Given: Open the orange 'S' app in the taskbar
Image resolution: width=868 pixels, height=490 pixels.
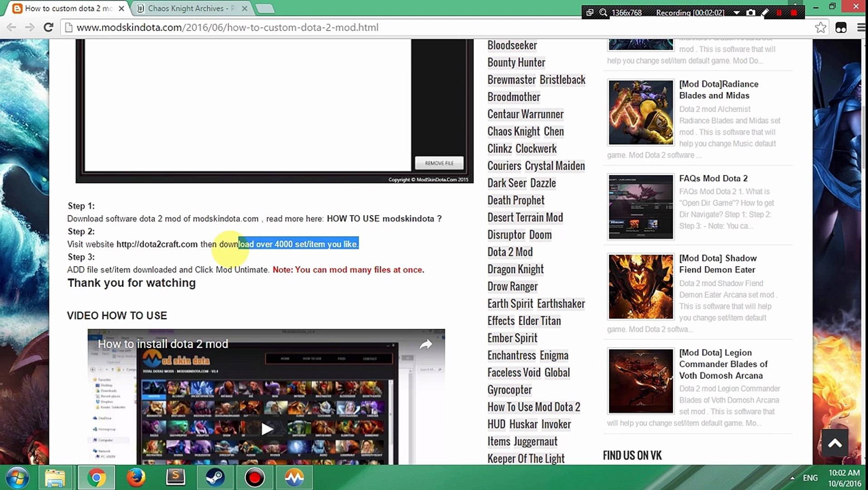Looking at the screenshot, I should 175,478.
